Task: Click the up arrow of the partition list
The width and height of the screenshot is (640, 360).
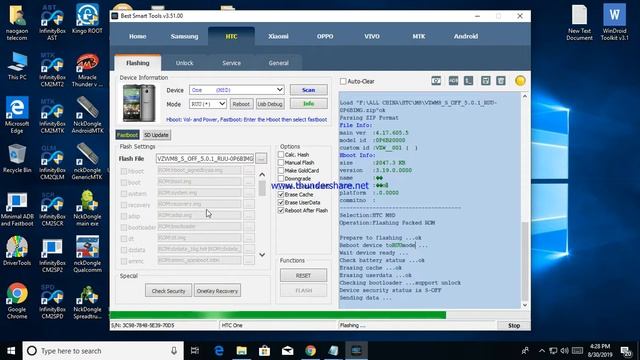Action: coord(262,175)
